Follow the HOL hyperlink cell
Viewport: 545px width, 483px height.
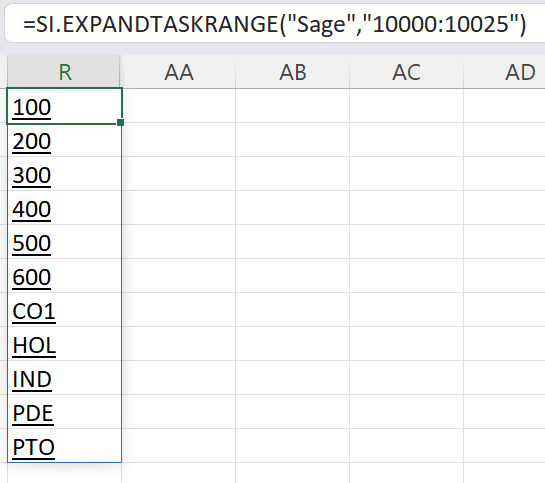(x=34, y=345)
